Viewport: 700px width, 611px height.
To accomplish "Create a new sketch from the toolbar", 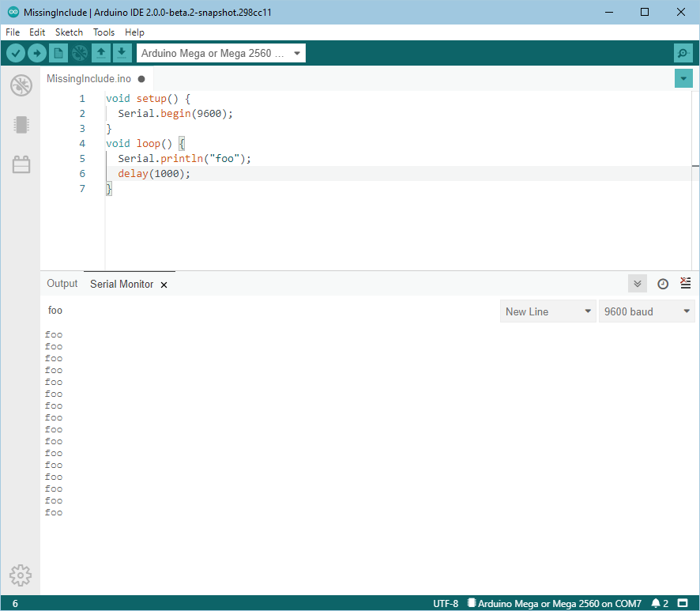I will tap(58, 53).
